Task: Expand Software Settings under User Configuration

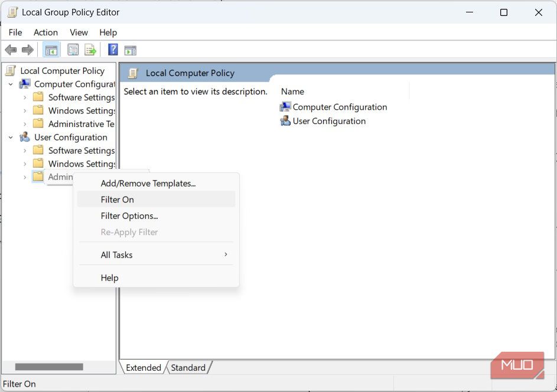Action: point(24,151)
